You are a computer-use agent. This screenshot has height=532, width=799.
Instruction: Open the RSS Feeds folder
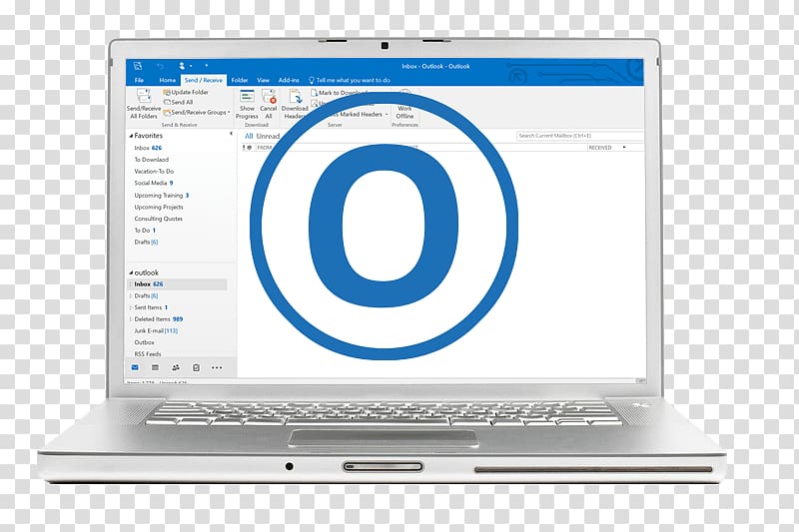coord(148,354)
